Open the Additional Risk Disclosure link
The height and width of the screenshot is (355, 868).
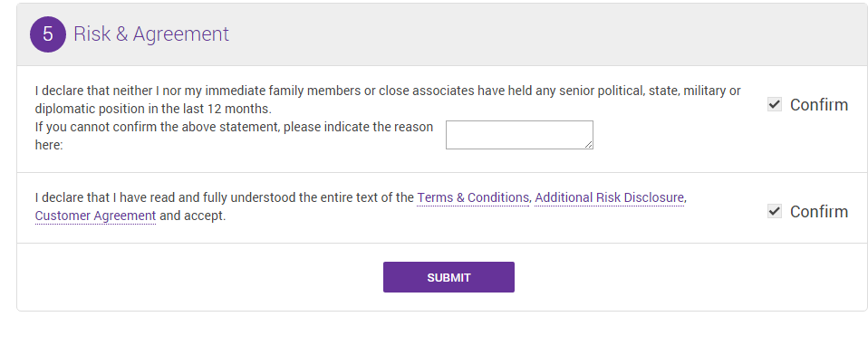coord(610,197)
